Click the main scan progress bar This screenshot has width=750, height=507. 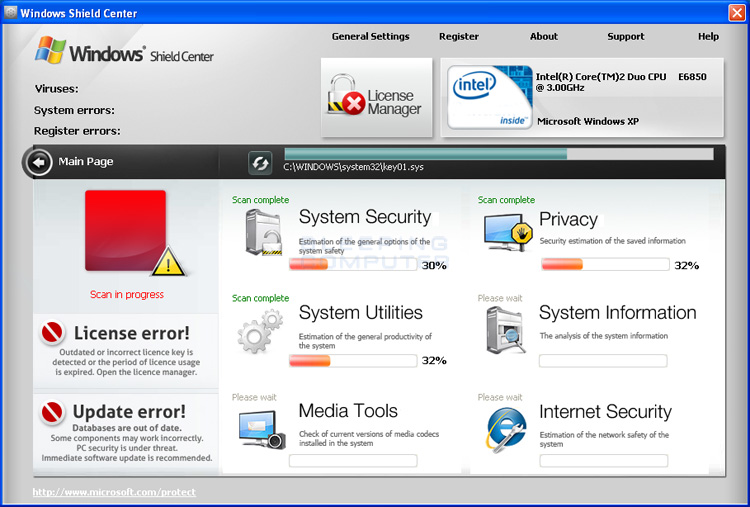click(498, 154)
